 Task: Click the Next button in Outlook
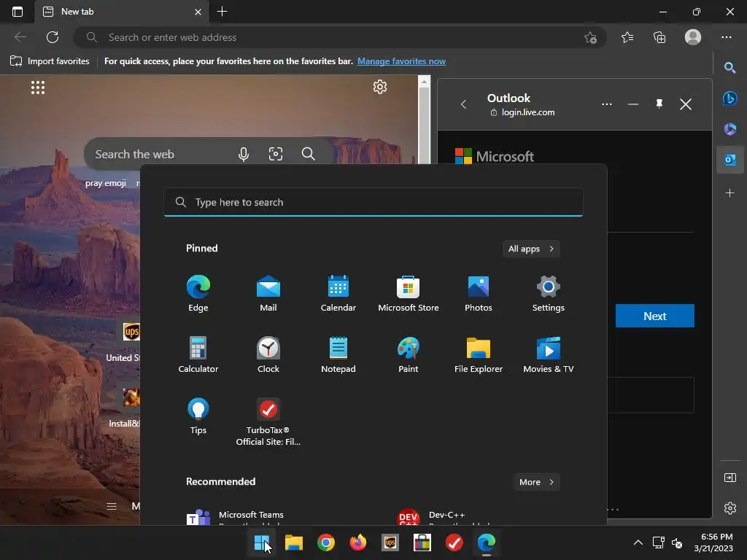pyautogui.click(x=654, y=316)
